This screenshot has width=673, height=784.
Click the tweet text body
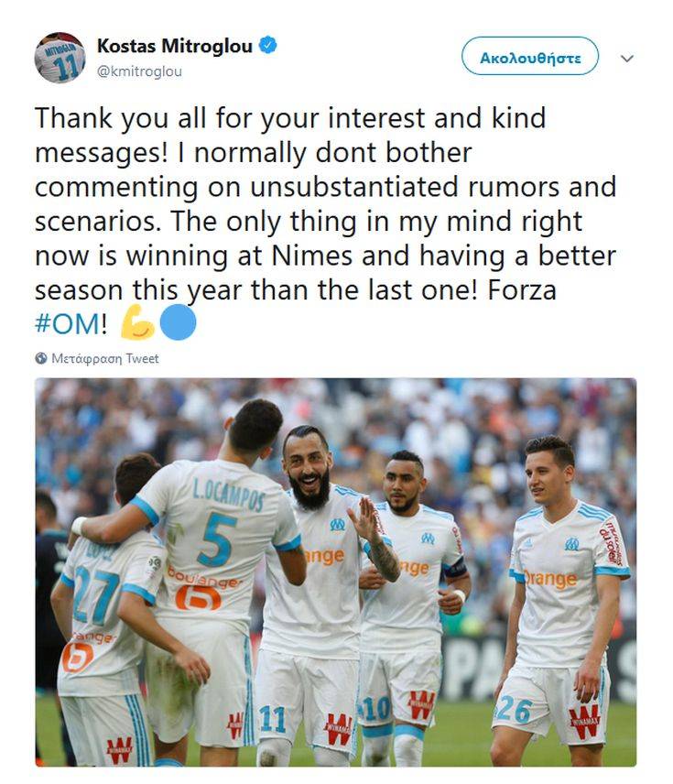(x=325, y=221)
